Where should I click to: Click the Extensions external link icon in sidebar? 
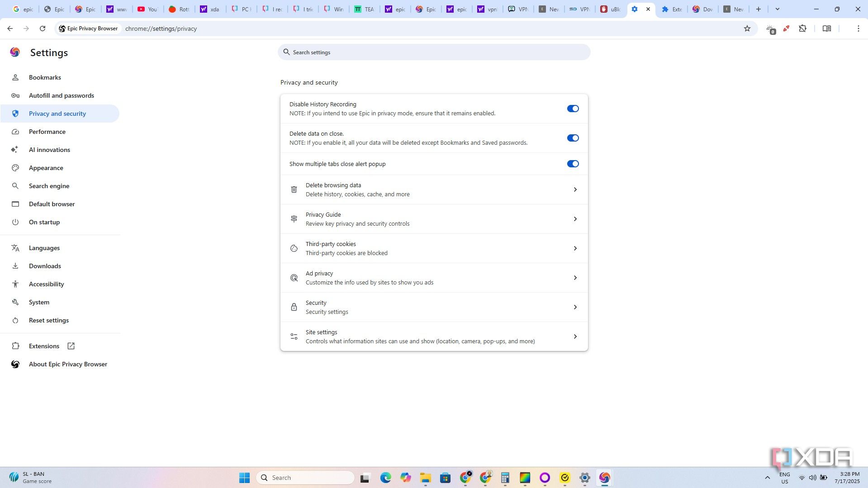[x=71, y=346]
